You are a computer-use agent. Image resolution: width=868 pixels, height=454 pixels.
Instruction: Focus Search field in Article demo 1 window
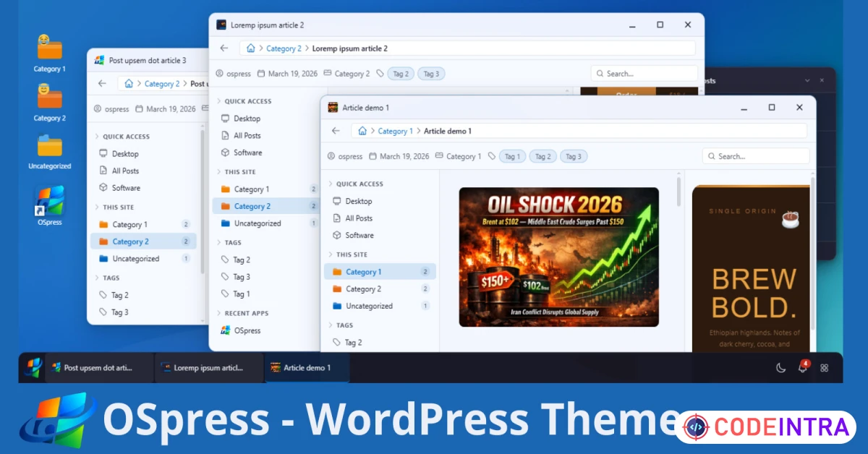click(x=756, y=156)
